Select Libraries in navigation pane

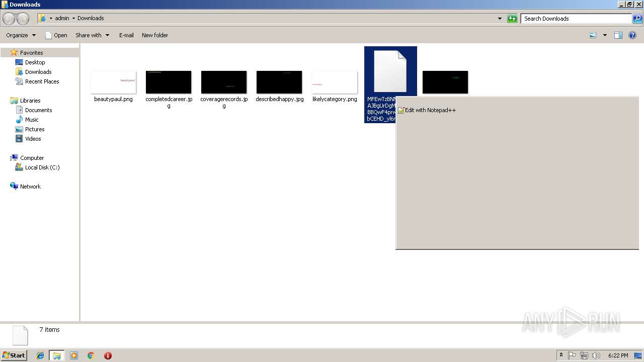click(x=30, y=101)
